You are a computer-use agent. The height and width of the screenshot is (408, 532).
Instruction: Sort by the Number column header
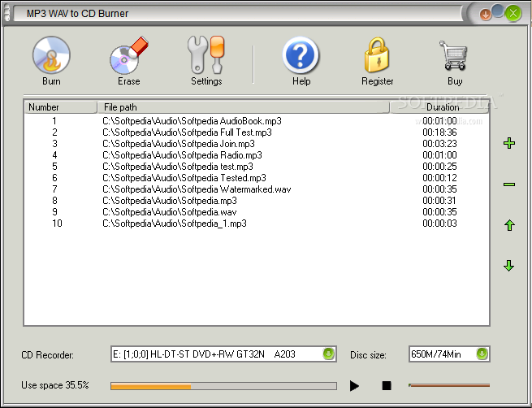(x=61, y=107)
